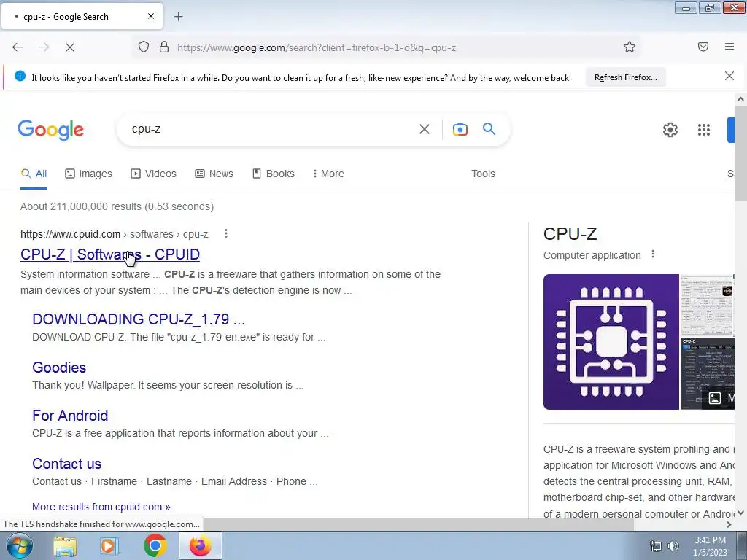This screenshot has width=747, height=560.
Task: Switch to the News tab
Action: click(214, 174)
